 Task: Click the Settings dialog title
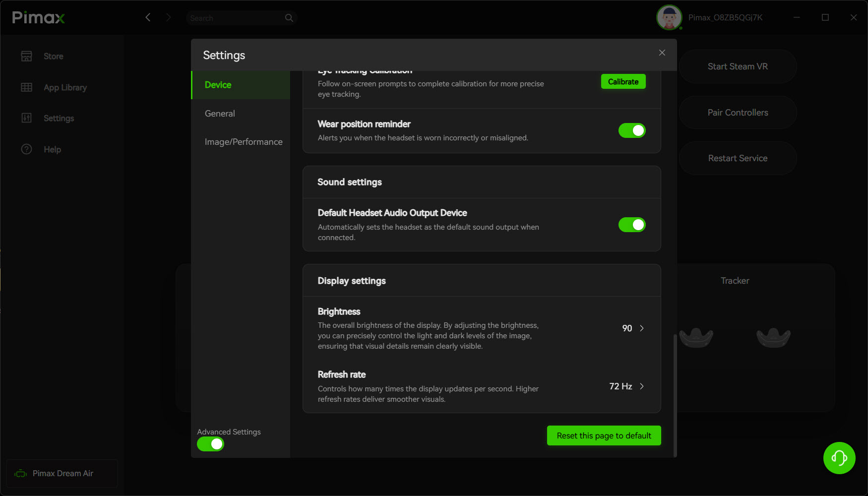pyautogui.click(x=224, y=55)
